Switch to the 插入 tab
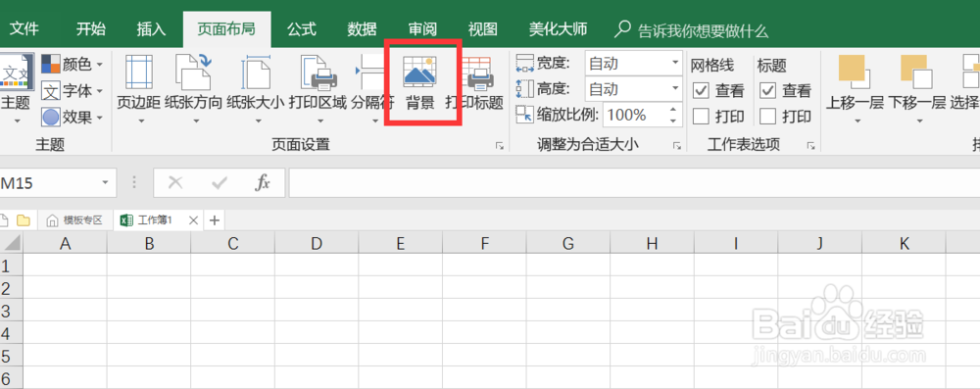 (x=151, y=29)
